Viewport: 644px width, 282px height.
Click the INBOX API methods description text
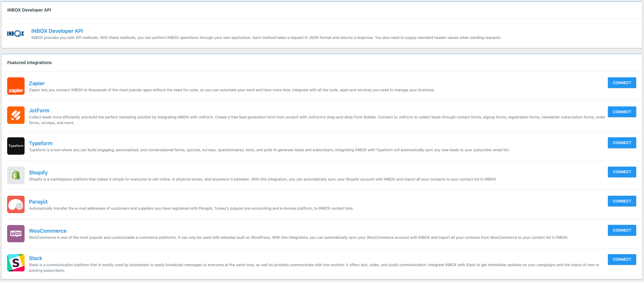point(266,38)
